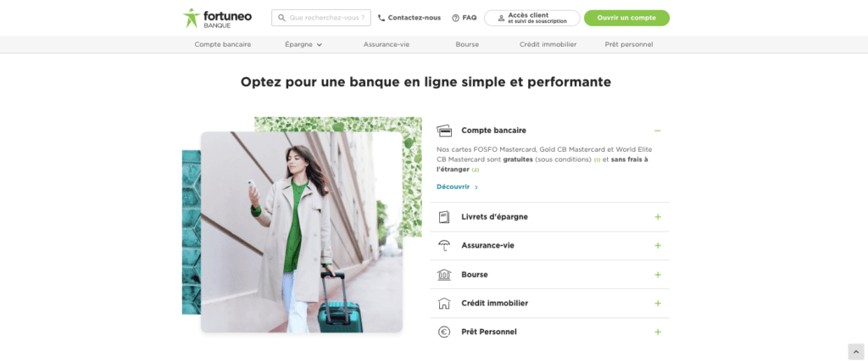Click the euro icon for Prêt Personnel
Screen dimensions: 868x363
[444, 332]
